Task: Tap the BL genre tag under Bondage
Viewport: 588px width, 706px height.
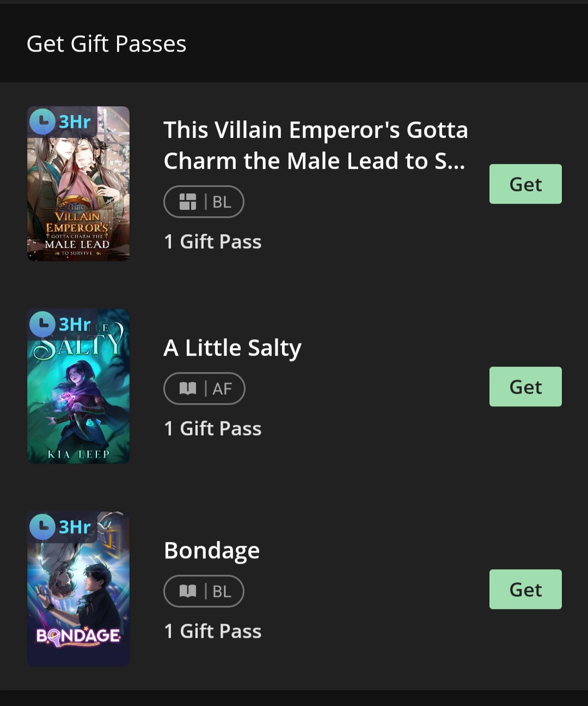Action: point(204,591)
